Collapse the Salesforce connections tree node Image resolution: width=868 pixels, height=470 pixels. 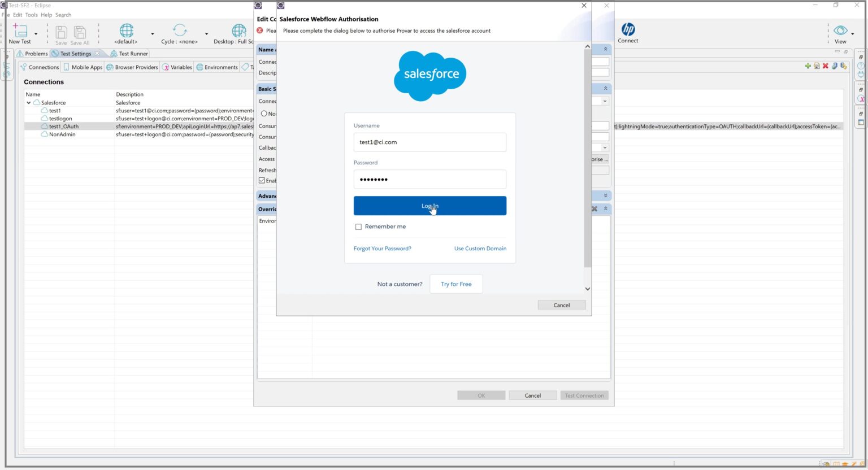[x=29, y=102]
